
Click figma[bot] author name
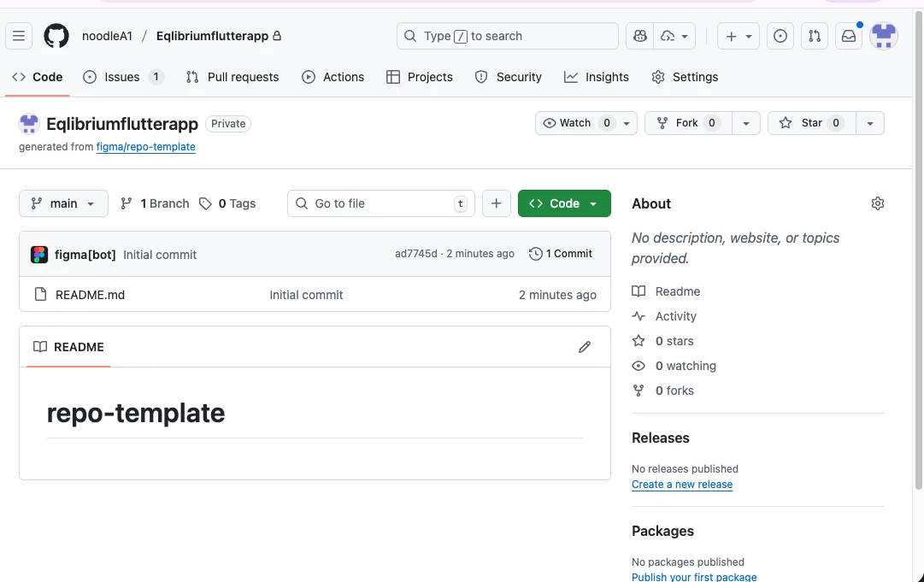coord(85,255)
